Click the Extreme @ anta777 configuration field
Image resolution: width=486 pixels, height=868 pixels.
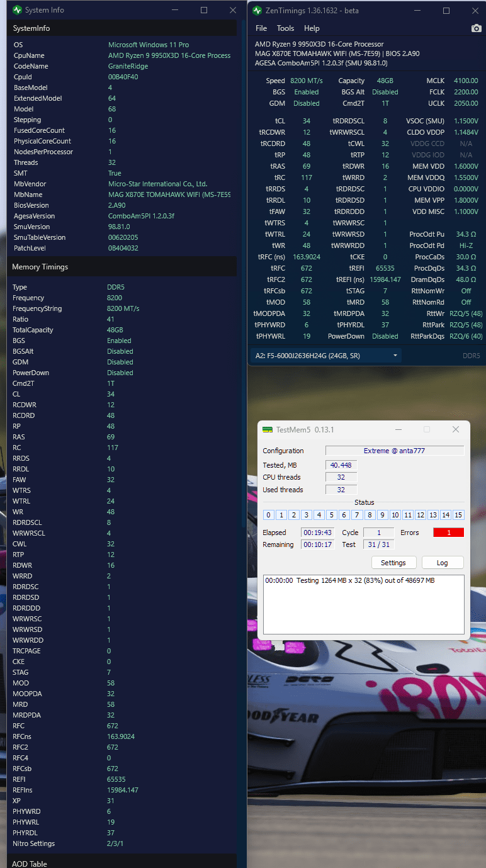point(395,451)
